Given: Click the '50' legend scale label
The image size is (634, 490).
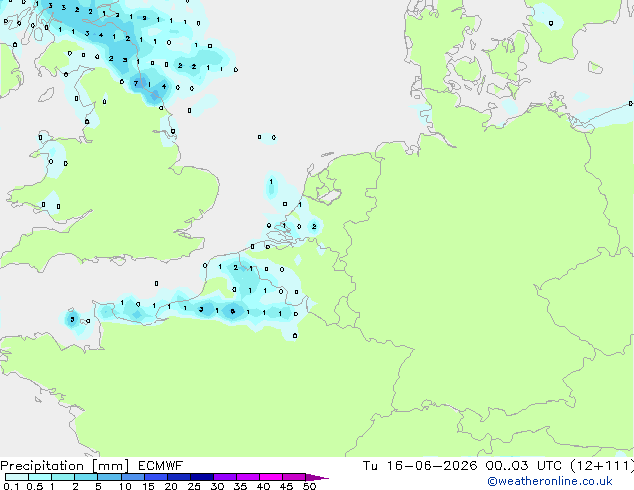Looking at the screenshot, I should pyautogui.click(x=309, y=486).
